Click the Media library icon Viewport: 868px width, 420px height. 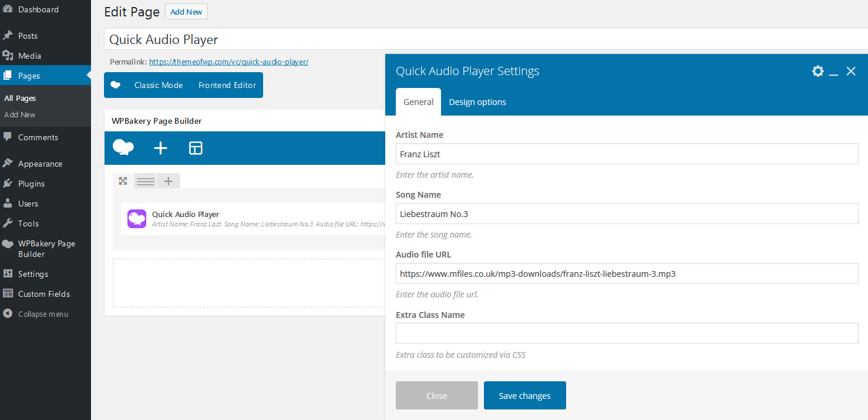coord(8,56)
